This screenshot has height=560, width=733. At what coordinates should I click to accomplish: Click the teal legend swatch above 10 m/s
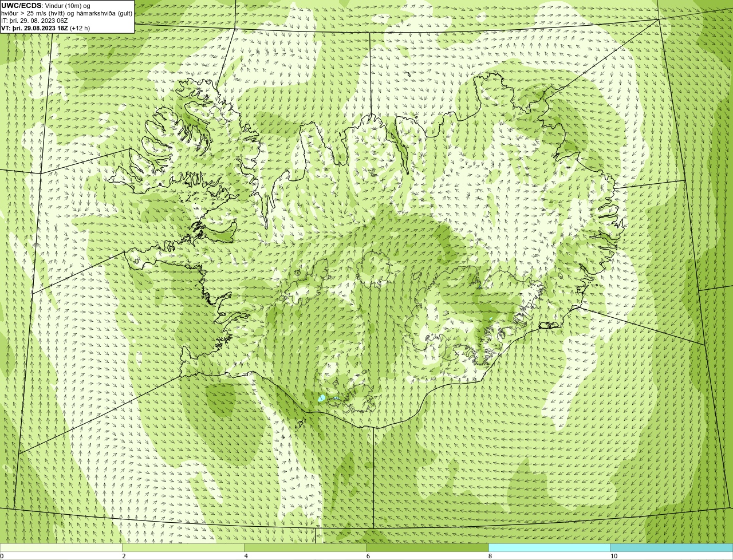(x=672, y=548)
